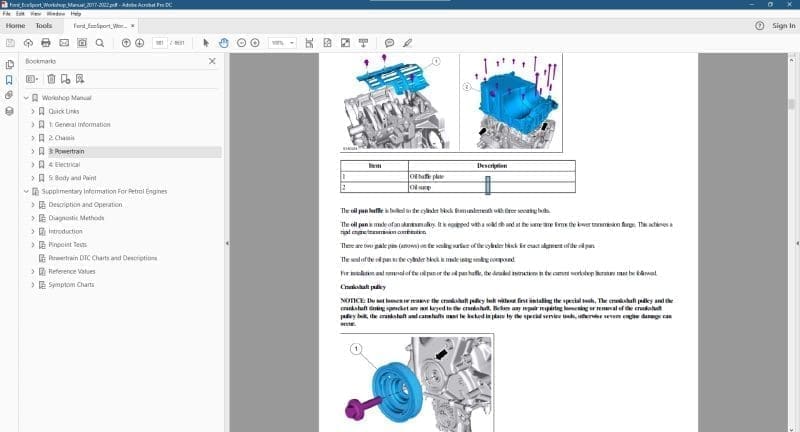
Task: Activate the arrow Selection tool
Action: [x=206, y=43]
